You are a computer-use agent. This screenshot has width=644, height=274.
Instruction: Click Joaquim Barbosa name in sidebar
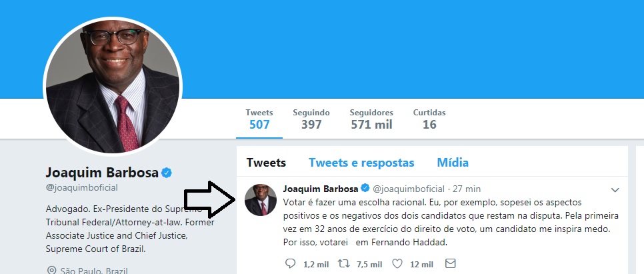[x=102, y=173]
